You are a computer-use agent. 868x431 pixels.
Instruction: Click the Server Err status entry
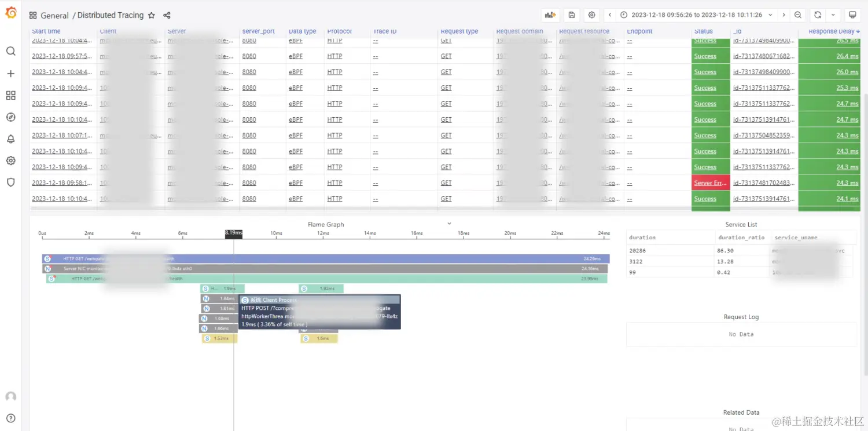point(711,182)
